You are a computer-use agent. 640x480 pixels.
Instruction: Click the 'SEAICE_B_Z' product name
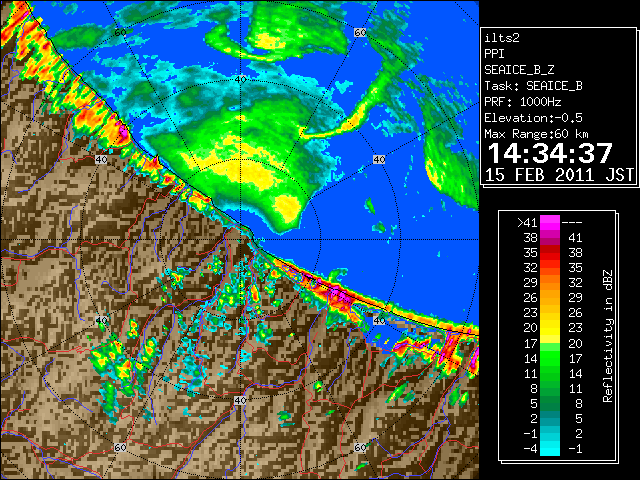[519, 70]
